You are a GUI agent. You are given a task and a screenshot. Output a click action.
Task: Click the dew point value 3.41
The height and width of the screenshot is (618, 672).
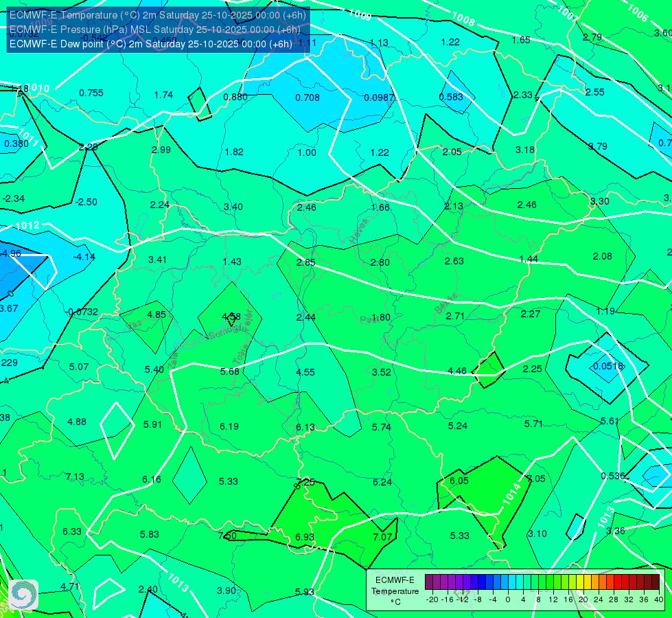(x=157, y=260)
